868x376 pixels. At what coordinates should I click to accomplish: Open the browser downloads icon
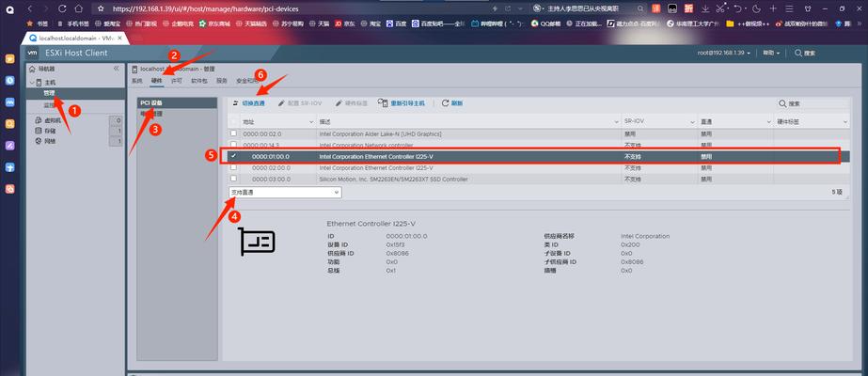[x=704, y=8]
